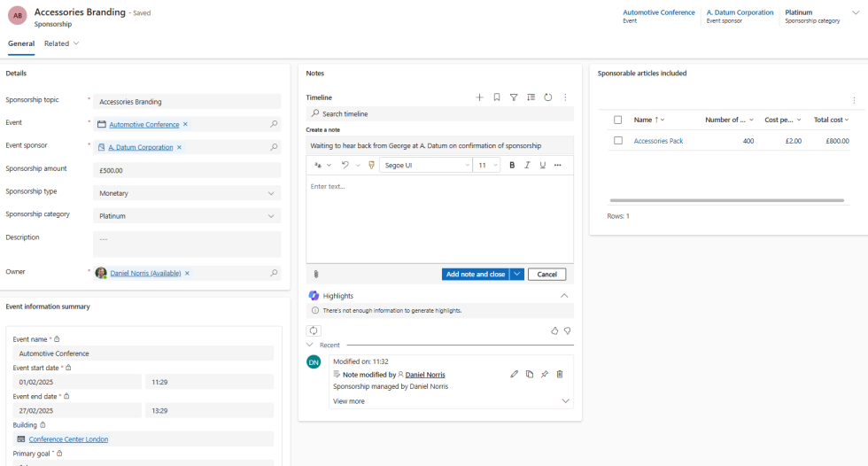Open the Sponsorship type dropdown

pyautogui.click(x=187, y=193)
